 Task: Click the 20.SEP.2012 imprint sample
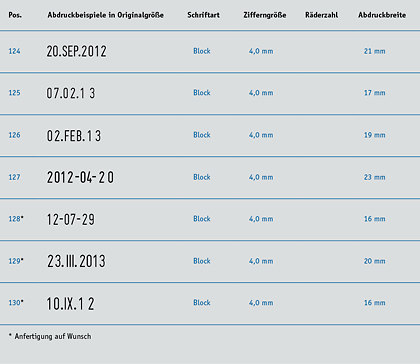[76, 51]
